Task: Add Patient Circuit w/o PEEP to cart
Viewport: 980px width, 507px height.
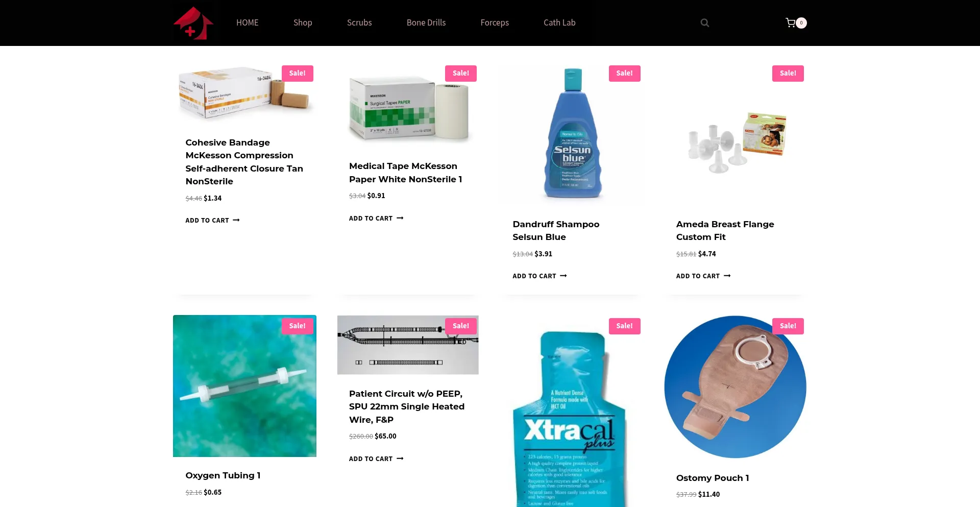Action: (376, 459)
